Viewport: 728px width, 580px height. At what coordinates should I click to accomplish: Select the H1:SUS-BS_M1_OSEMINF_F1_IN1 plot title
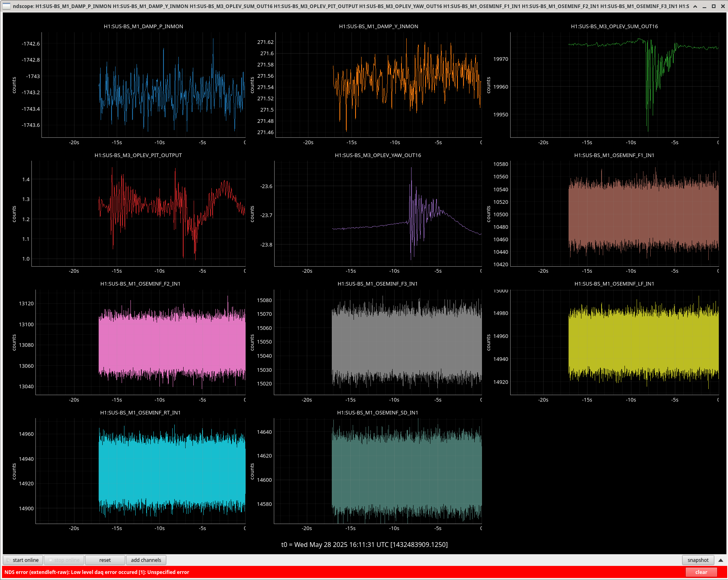[x=614, y=155]
